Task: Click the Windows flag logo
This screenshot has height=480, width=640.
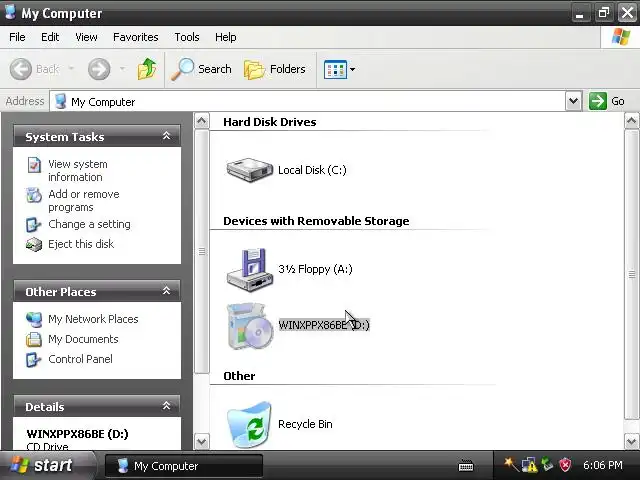Action: (x=620, y=37)
